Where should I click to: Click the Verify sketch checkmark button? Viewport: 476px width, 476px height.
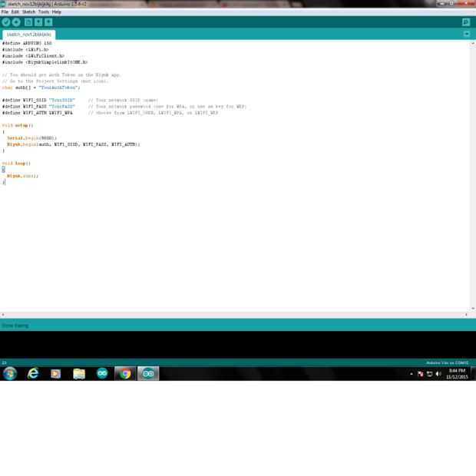(6, 22)
